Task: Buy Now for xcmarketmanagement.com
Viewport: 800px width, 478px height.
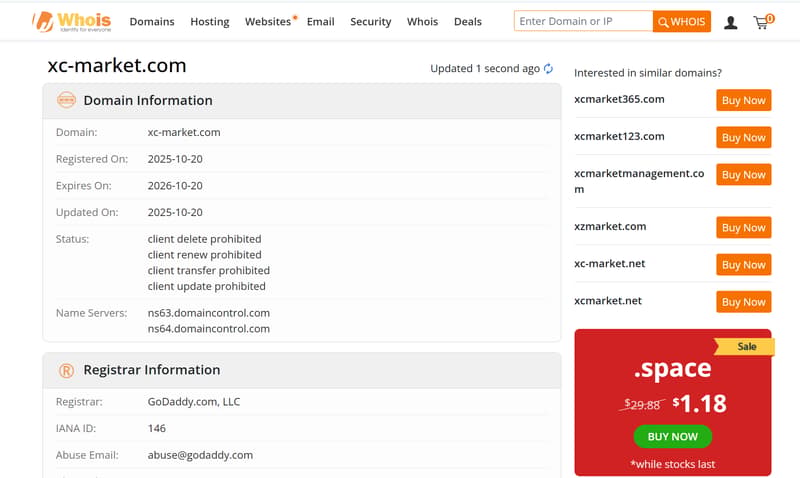Action: point(743,174)
